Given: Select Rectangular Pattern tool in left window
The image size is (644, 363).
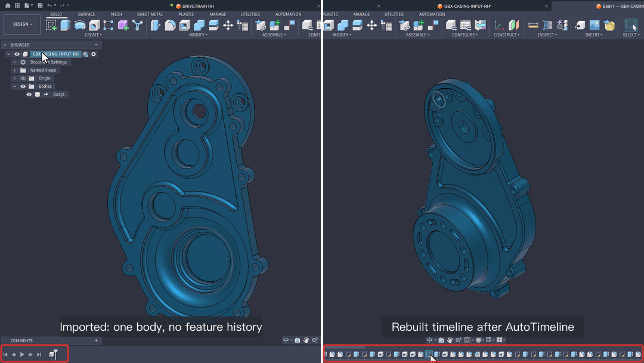Looking at the screenshot, I should (109, 25).
